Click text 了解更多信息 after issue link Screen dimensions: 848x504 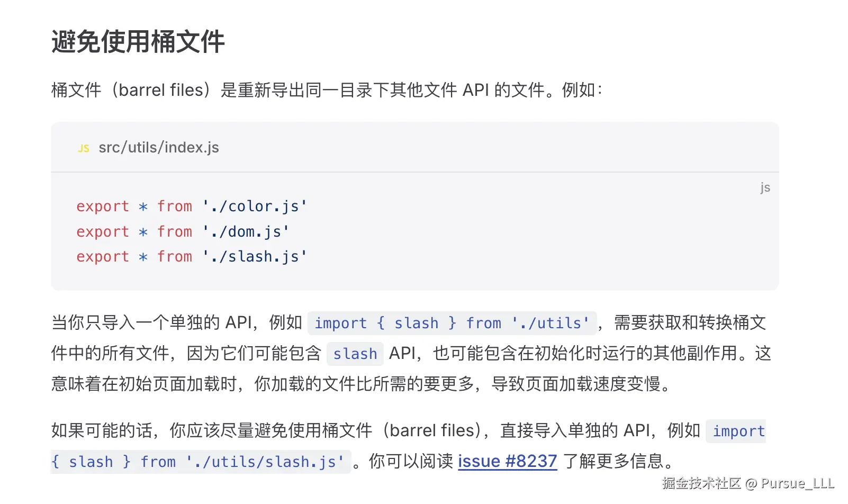coord(613,461)
